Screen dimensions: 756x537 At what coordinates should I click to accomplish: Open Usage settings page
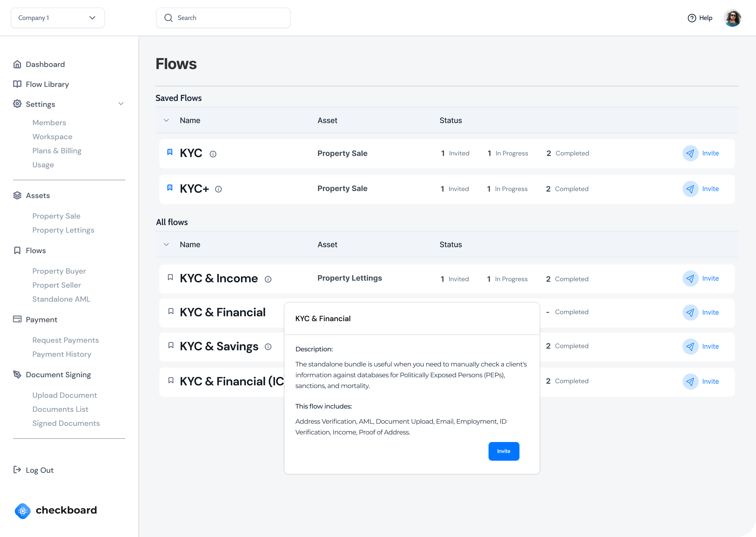pyautogui.click(x=43, y=165)
